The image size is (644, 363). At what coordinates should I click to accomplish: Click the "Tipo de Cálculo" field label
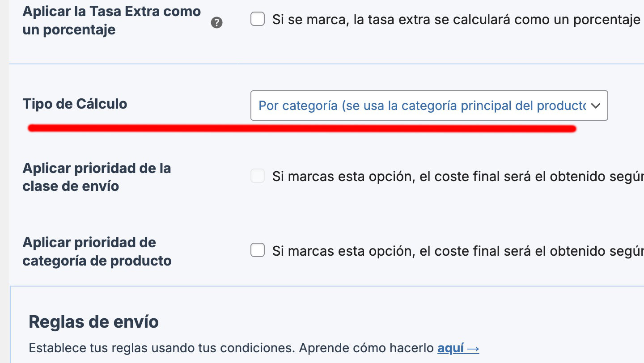pos(75,104)
